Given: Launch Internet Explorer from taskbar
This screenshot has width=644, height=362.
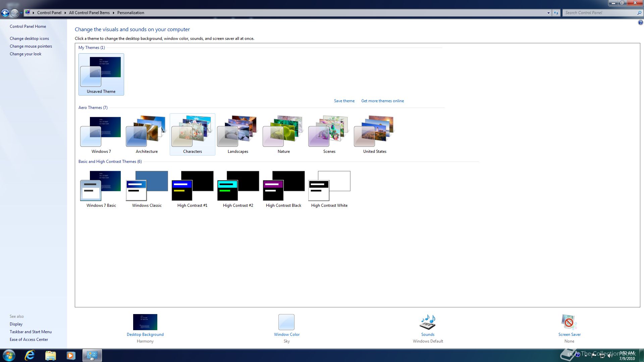Looking at the screenshot, I should pyautogui.click(x=30, y=355).
